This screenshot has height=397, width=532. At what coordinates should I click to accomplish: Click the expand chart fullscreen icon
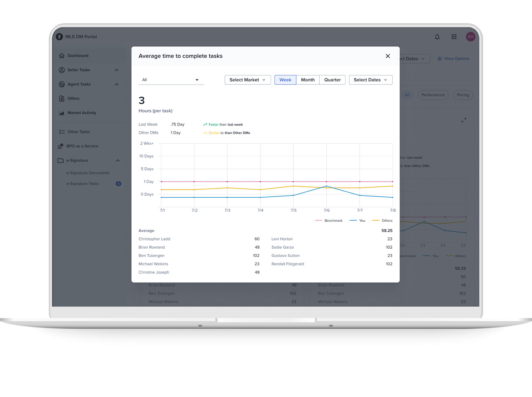tap(464, 120)
